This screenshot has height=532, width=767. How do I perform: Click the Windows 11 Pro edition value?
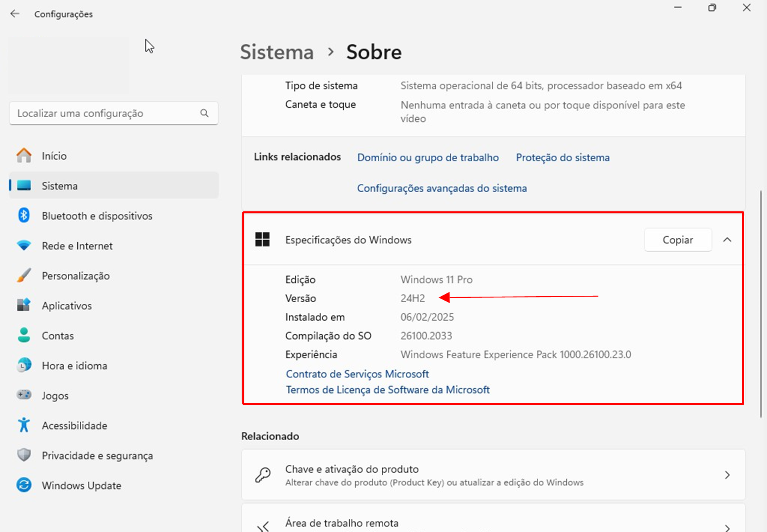pyautogui.click(x=437, y=280)
